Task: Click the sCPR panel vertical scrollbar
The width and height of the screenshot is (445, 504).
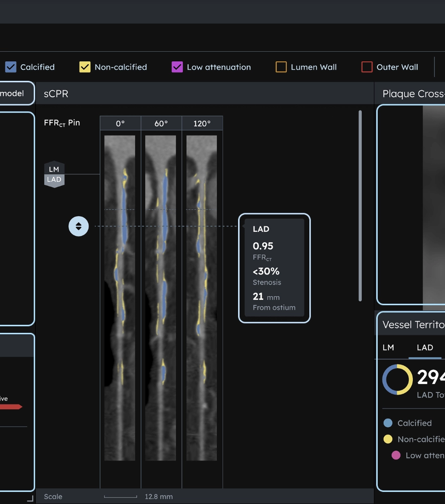Action: [x=360, y=206]
